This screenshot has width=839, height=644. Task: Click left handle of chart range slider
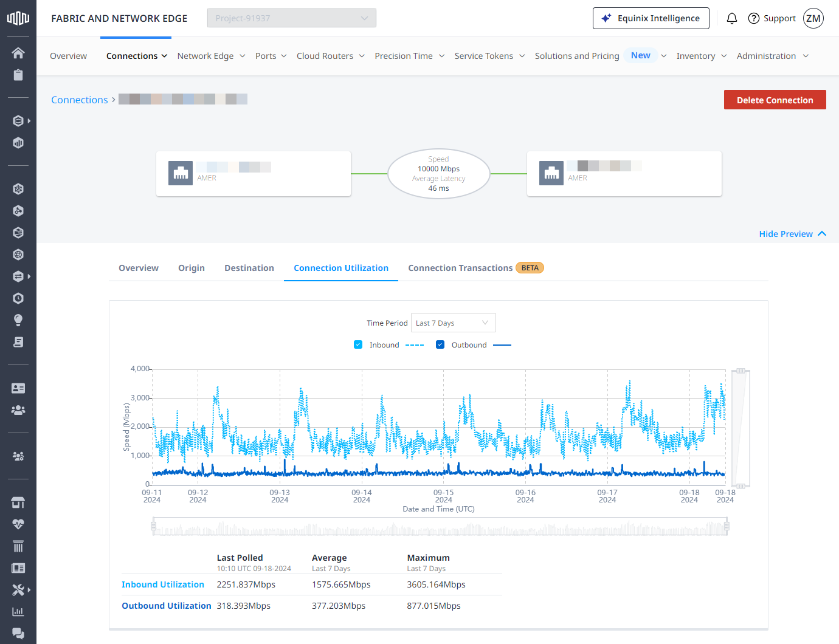click(154, 526)
